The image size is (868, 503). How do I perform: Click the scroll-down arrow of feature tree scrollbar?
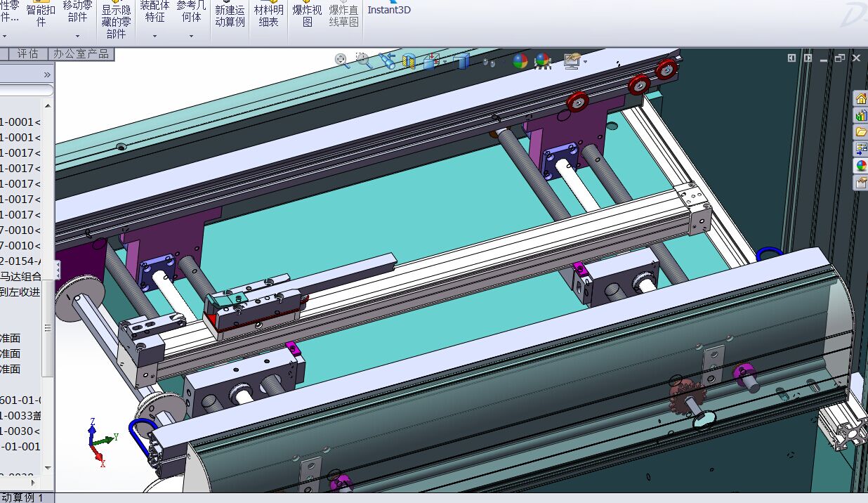(48, 468)
